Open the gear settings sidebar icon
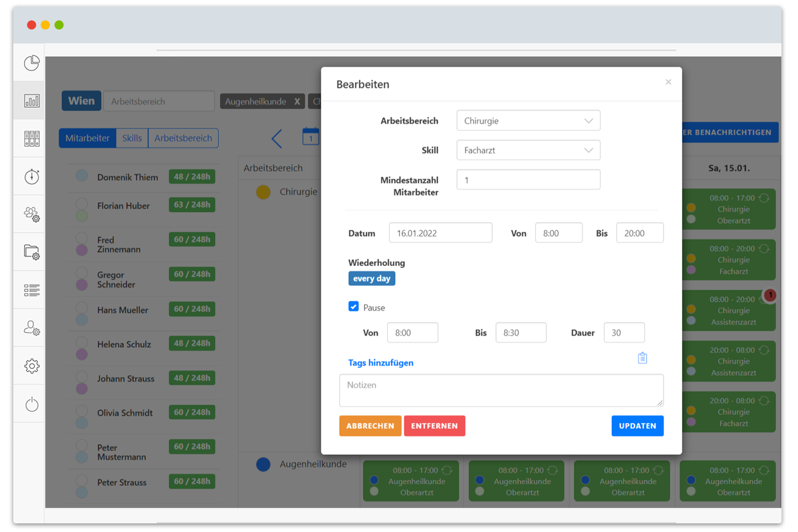 point(32,366)
